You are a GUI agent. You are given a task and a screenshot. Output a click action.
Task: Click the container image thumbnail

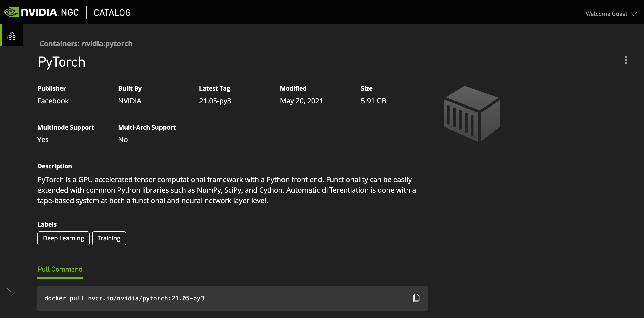(x=472, y=114)
